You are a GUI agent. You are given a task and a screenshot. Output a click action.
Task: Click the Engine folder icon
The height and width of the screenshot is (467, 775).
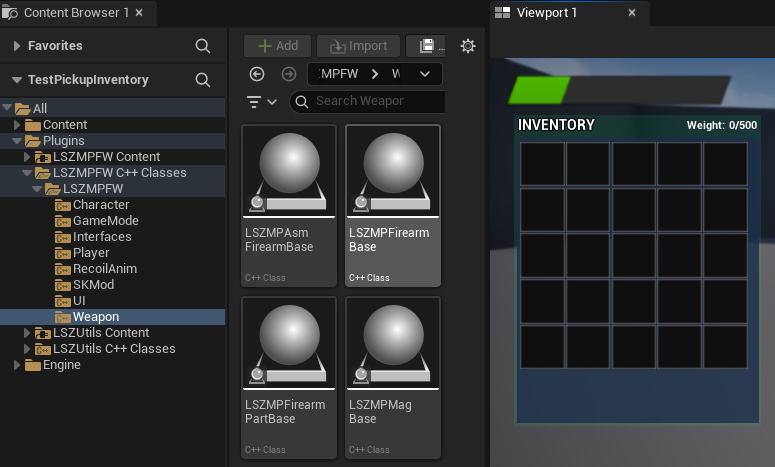pyautogui.click(x=33, y=365)
